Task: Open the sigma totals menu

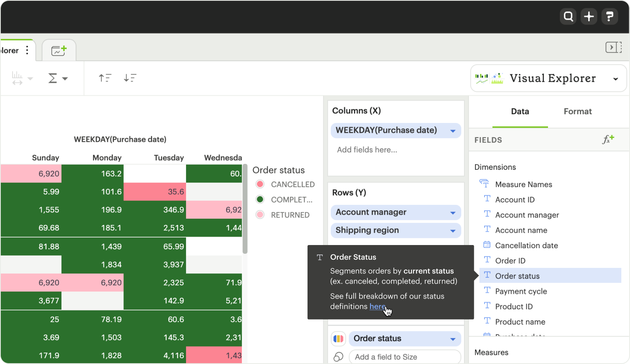Action: [52, 78]
